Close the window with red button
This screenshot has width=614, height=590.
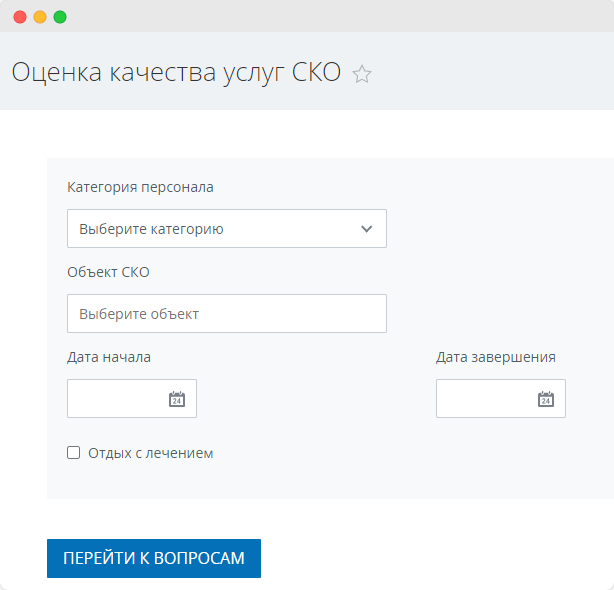20,17
